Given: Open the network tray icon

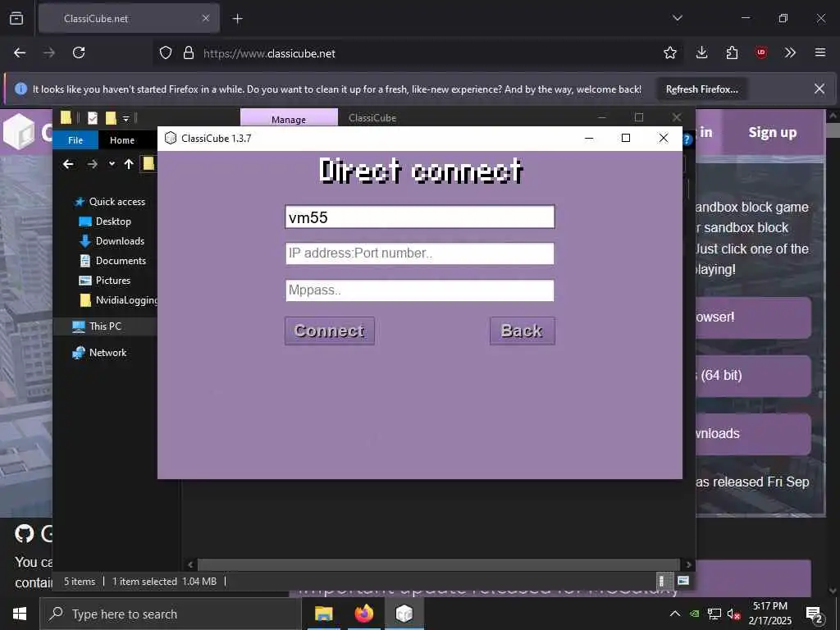Looking at the screenshot, I should click(714, 614).
